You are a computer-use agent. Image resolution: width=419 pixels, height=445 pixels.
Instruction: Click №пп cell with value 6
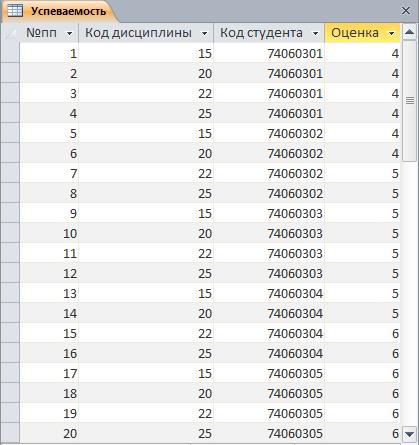tap(49, 153)
